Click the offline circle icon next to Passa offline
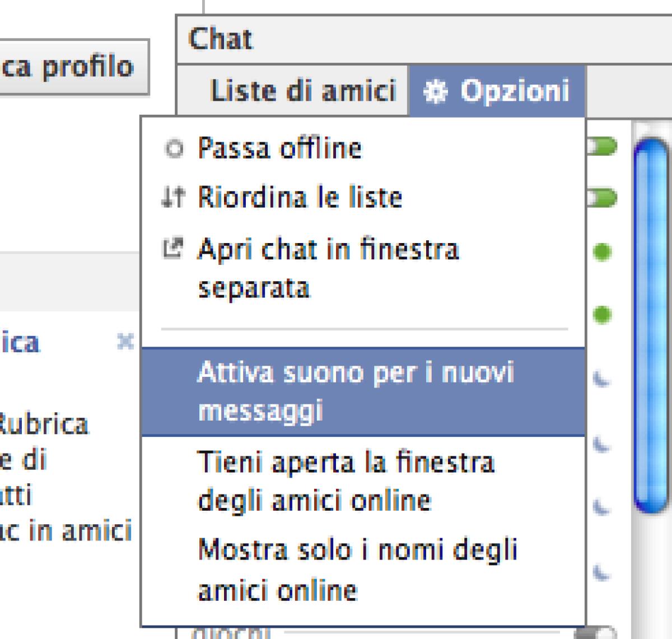This screenshot has width=672, height=639. (x=174, y=149)
